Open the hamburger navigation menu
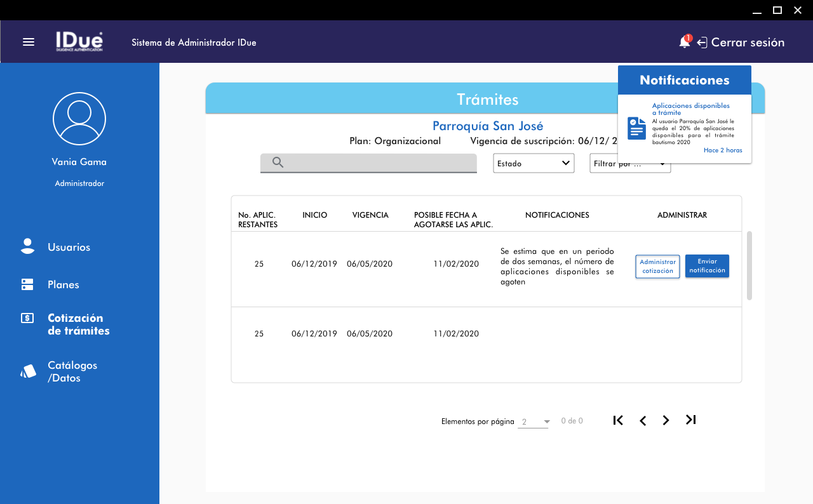The height and width of the screenshot is (504, 813). pyautogui.click(x=29, y=42)
